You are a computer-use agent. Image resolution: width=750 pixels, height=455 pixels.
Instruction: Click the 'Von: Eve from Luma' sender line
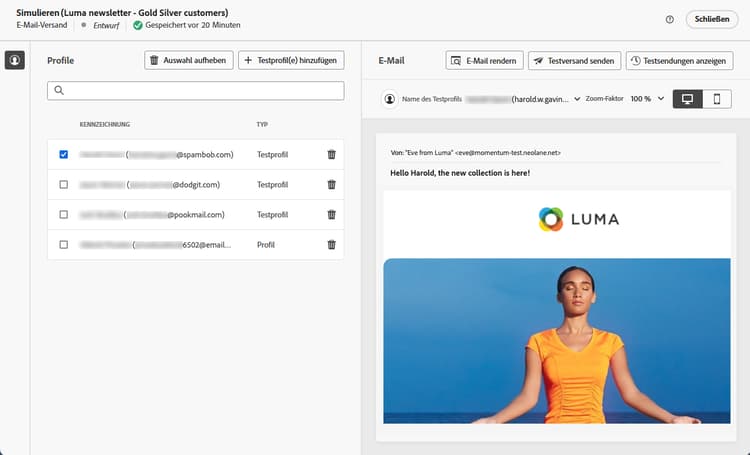click(x=475, y=153)
